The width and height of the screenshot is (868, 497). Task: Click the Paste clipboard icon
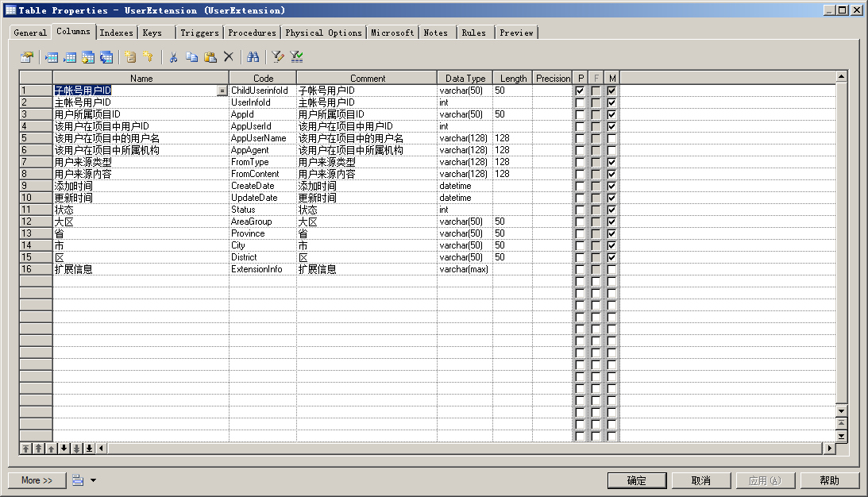[x=210, y=57]
